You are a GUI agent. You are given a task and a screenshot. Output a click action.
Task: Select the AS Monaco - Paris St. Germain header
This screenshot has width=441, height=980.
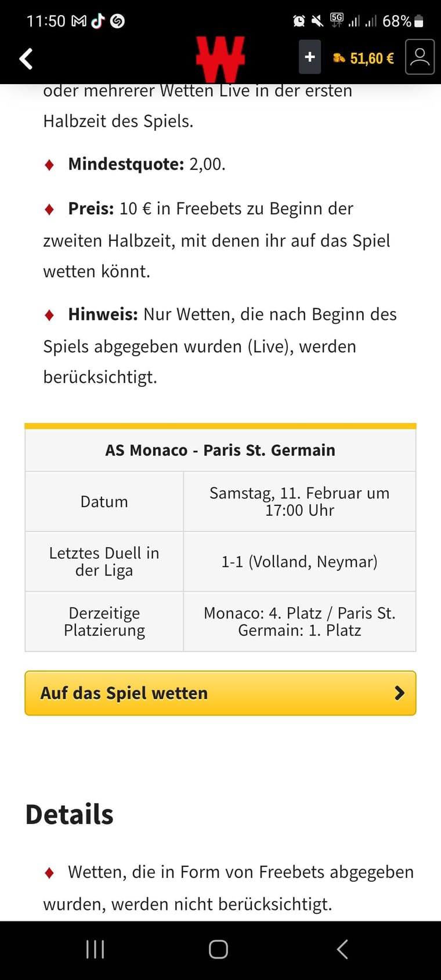[220, 450]
